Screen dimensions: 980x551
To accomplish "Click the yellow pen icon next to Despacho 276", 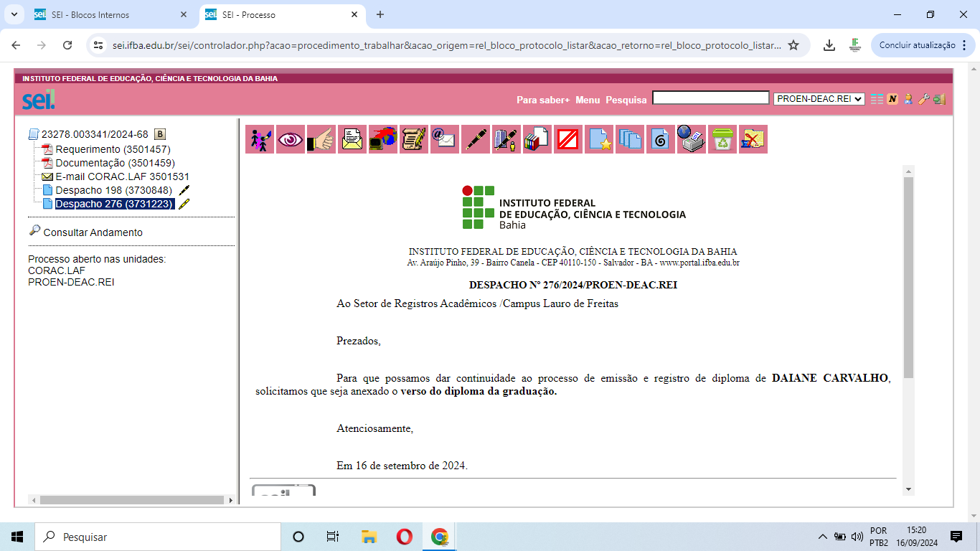I will [x=184, y=204].
